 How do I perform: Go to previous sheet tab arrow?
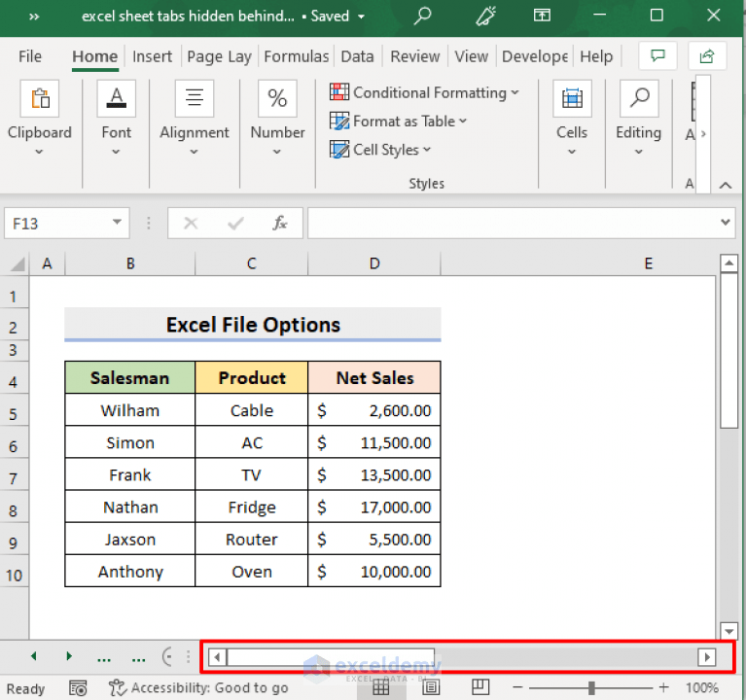pyautogui.click(x=33, y=656)
